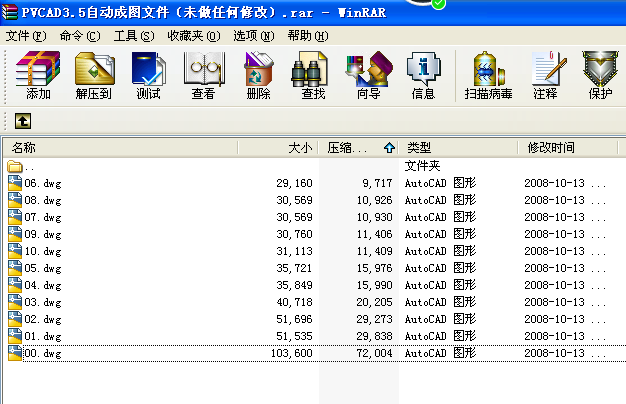Click size value 30,760

point(294,234)
